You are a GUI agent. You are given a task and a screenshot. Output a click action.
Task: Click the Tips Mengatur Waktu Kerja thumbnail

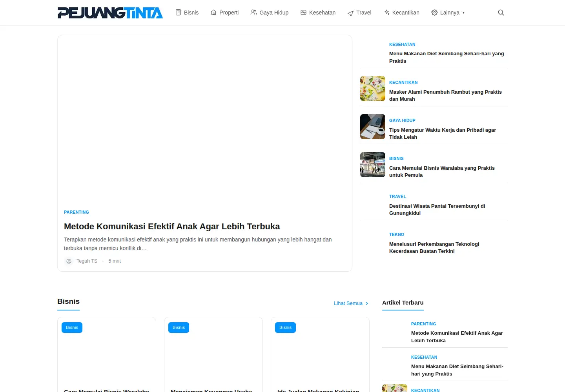[373, 127]
